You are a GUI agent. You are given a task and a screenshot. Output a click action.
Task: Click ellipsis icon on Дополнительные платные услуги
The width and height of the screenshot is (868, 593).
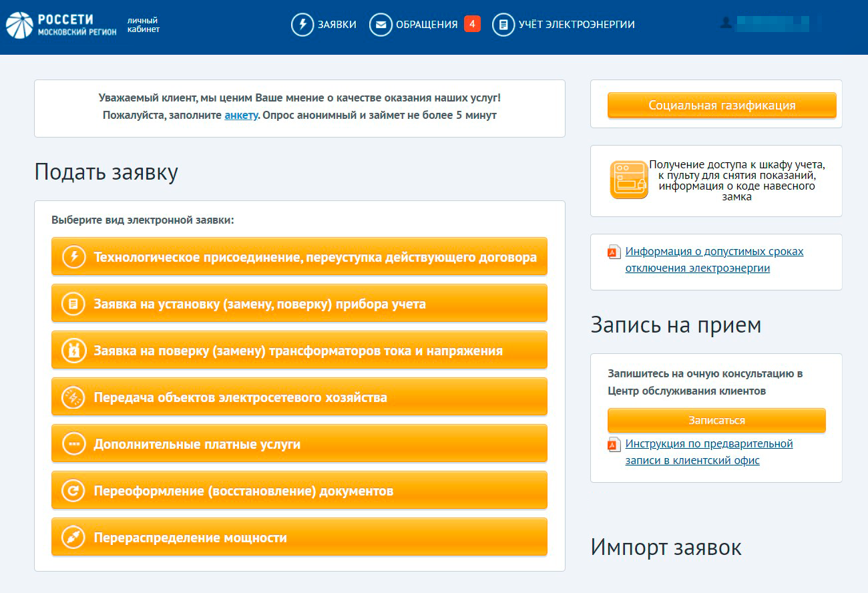[73, 443]
